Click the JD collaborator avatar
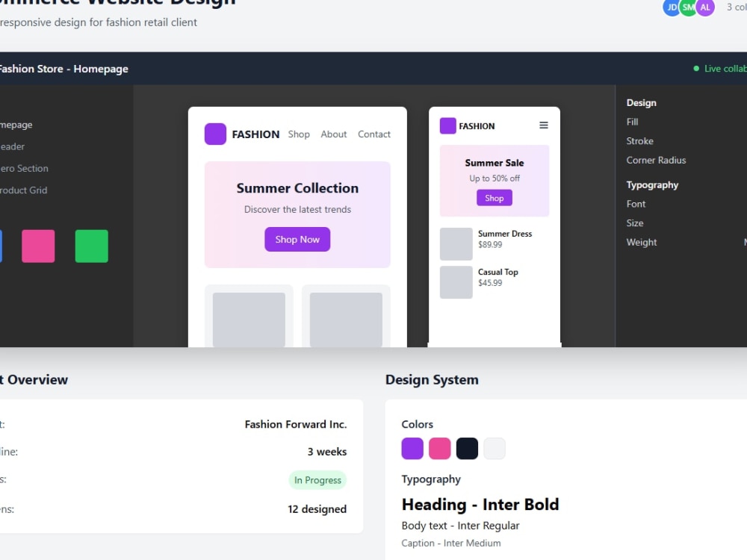747x560 pixels. coord(672,7)
